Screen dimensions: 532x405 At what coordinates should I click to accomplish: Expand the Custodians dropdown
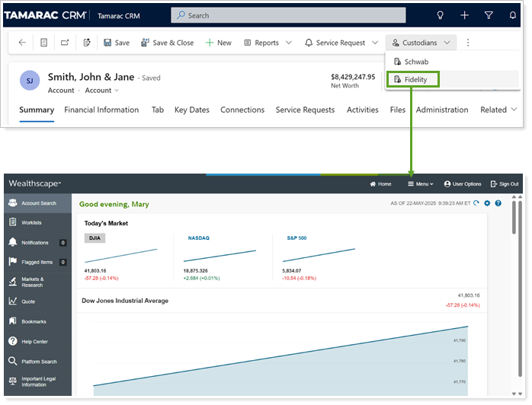[421, 43]
